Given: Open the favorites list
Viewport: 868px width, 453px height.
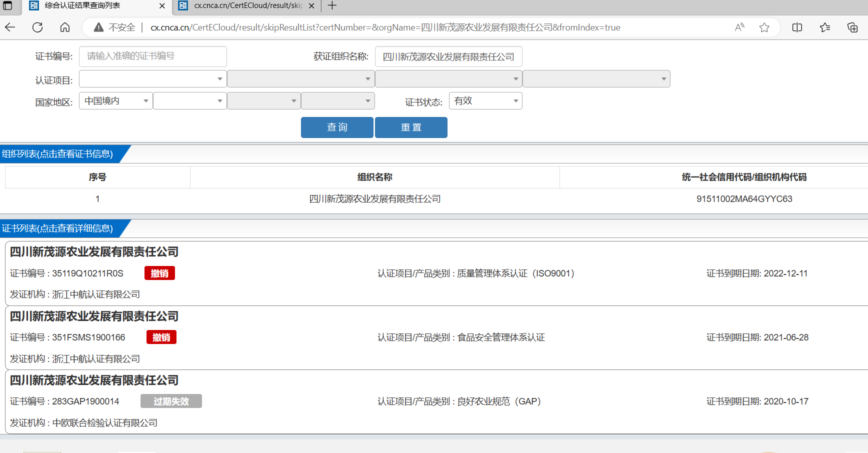Looking at the screenshot, I should click(825, 27).
